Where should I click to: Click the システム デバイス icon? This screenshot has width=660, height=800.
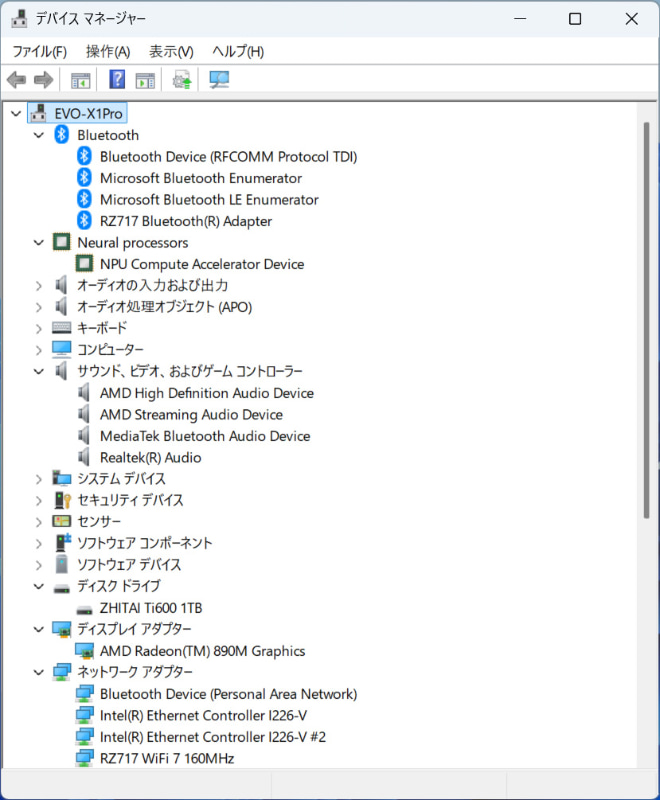point(62,479)
